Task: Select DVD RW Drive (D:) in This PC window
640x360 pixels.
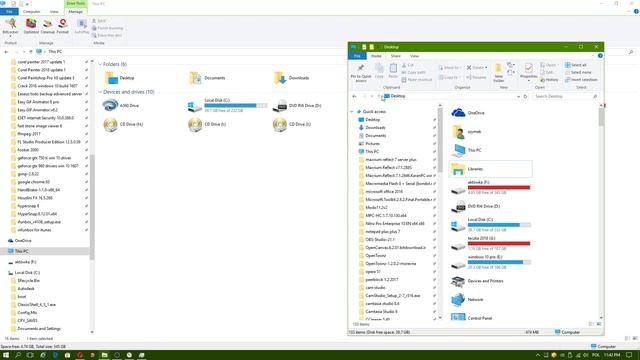Action: [297, 105]
